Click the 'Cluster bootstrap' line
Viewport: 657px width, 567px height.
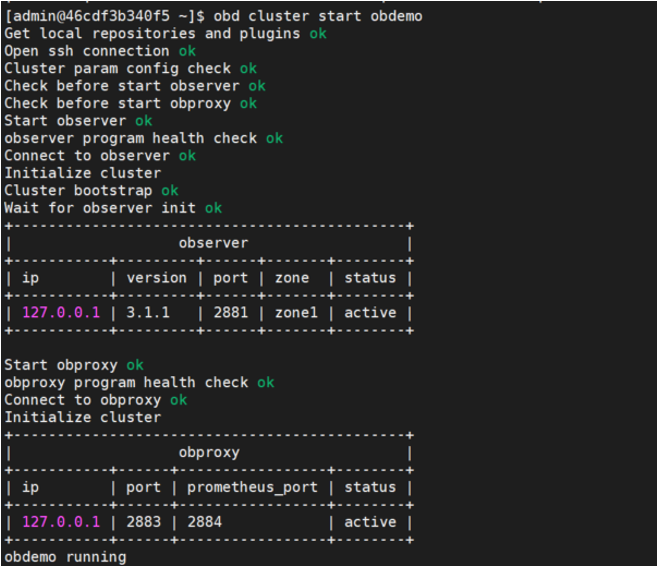[x=78, y=190]
